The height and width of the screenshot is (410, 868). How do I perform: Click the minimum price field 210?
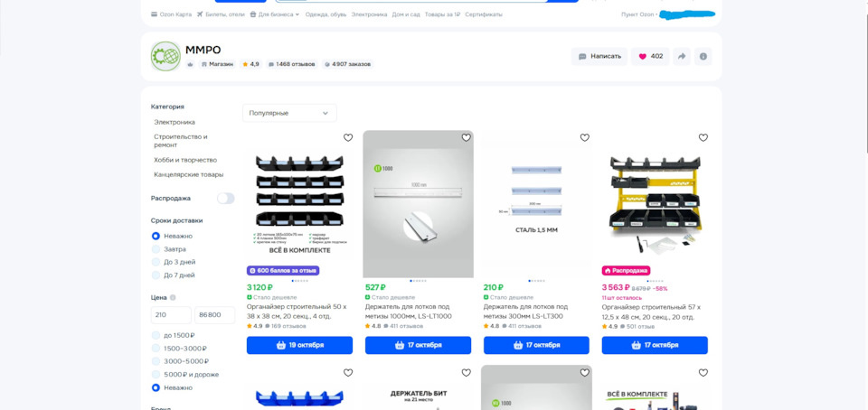coord(171,315)
